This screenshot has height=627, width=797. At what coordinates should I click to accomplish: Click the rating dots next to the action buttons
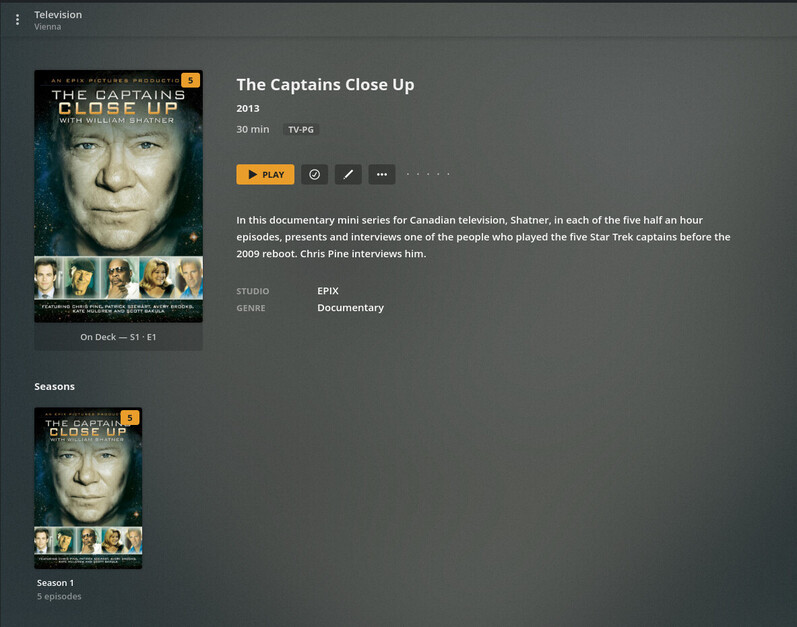coord(428,174)
